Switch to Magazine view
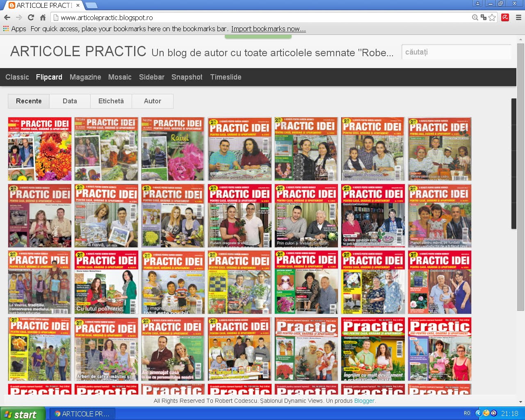 tap(85, 77)
